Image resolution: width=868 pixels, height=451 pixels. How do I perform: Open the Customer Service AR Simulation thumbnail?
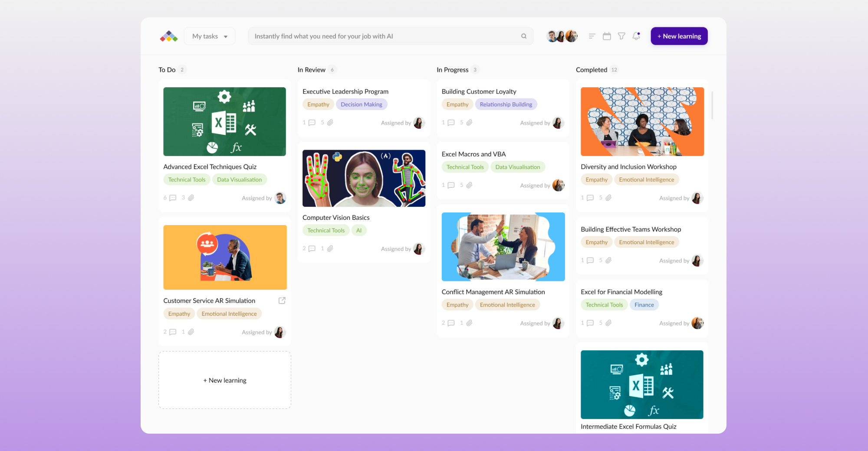(225, 257)
